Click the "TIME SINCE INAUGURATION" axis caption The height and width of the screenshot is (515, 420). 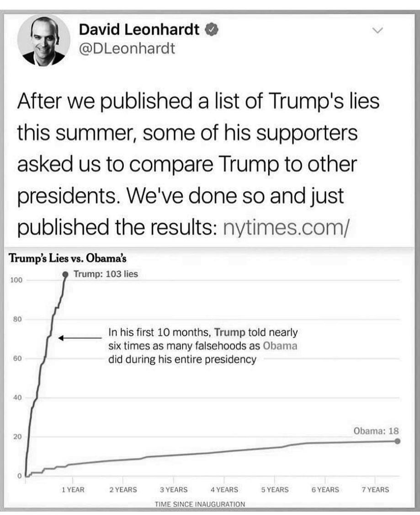coord(200,504)
